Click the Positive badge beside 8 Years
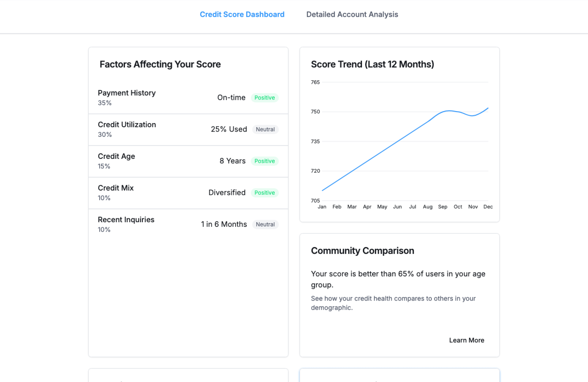Viewport: 588px width, 382px height. point(265,161)
